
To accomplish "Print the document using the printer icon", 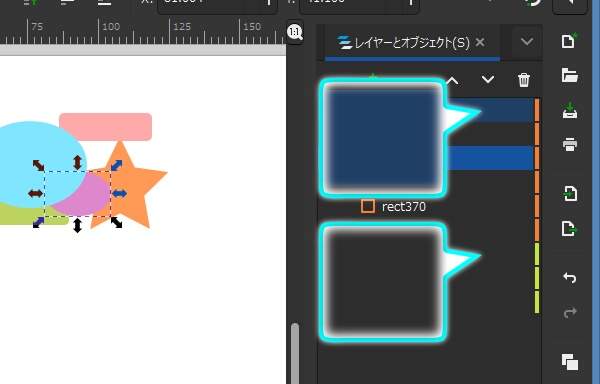I will coord(570,145).
